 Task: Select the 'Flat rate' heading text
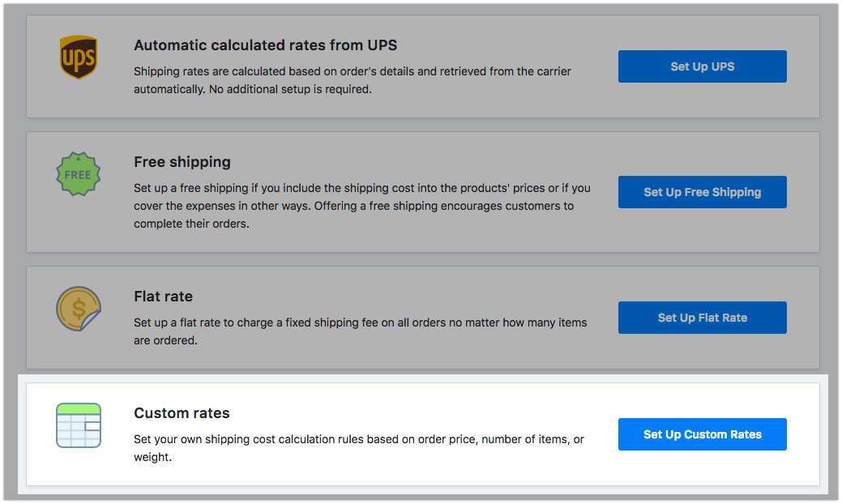pos(163,297)
